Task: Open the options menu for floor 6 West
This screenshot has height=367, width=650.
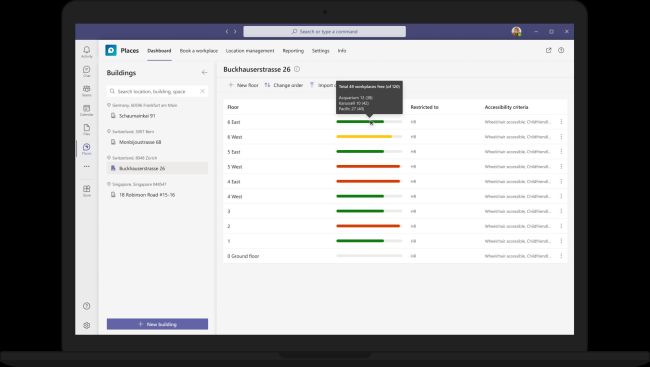Action: point(561,137)
